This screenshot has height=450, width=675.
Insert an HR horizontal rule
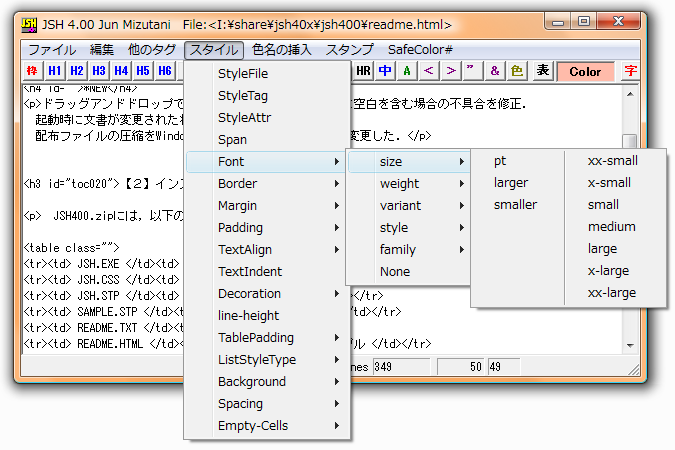coord(363,71)
